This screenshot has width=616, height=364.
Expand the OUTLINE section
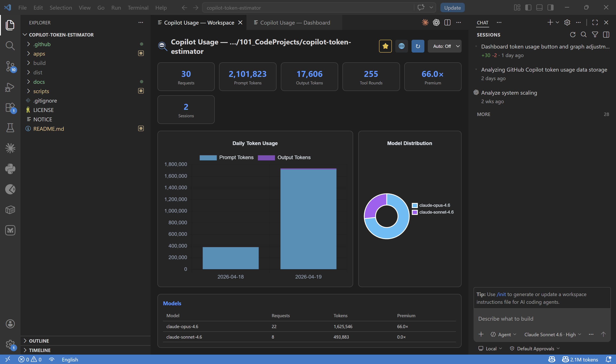[x=85, y=341]
